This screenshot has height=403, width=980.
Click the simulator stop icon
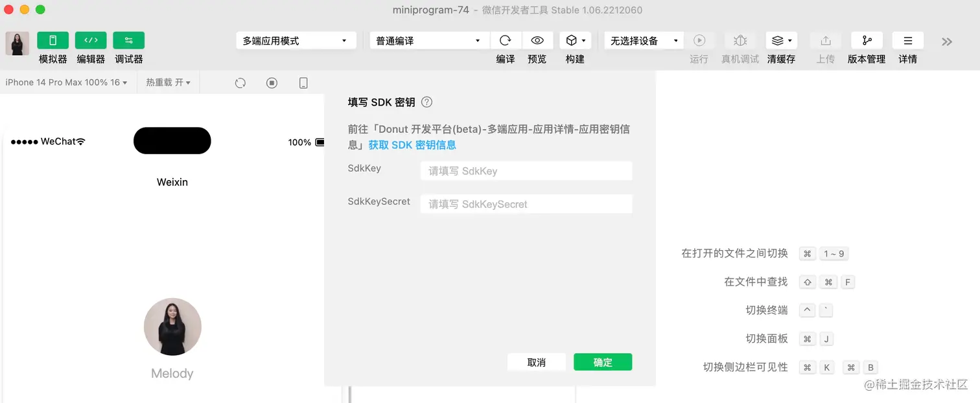(x=272, y=83)
